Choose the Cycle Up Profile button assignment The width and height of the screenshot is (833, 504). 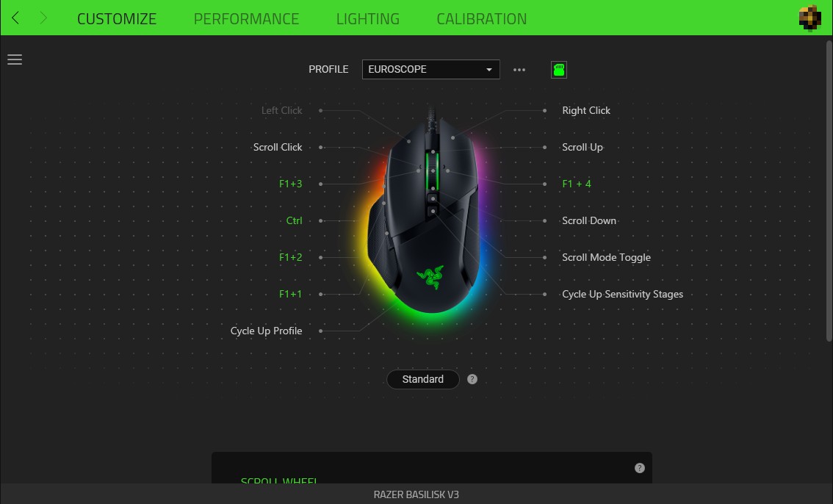pos(266,331)
